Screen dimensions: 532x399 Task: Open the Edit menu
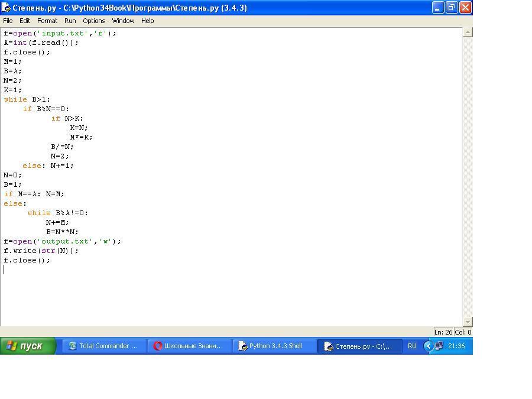25,21
